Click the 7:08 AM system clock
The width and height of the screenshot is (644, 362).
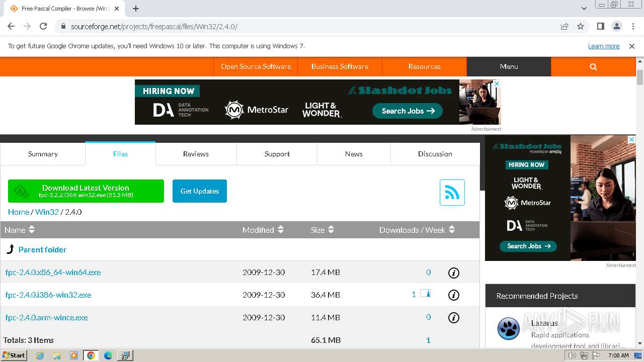click(618, 355)
